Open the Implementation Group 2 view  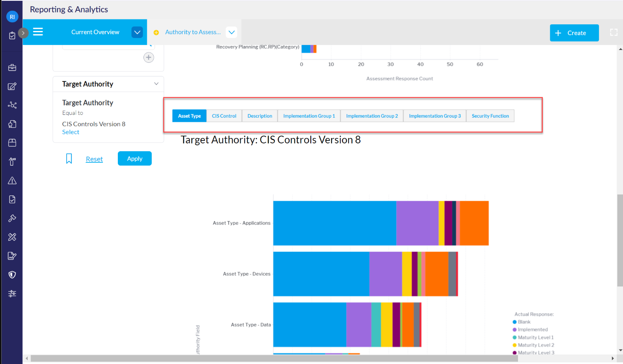click(371, 116)
